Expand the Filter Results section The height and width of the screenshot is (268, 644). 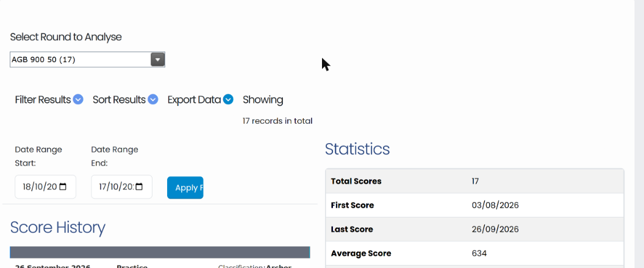[79, 100]
